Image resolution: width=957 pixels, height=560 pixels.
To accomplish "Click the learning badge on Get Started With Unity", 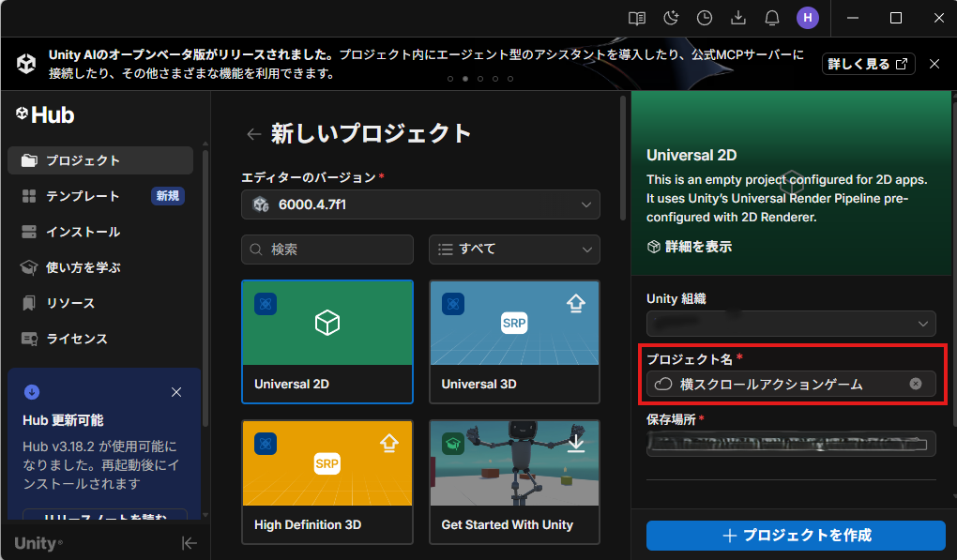I will [453, 444].
